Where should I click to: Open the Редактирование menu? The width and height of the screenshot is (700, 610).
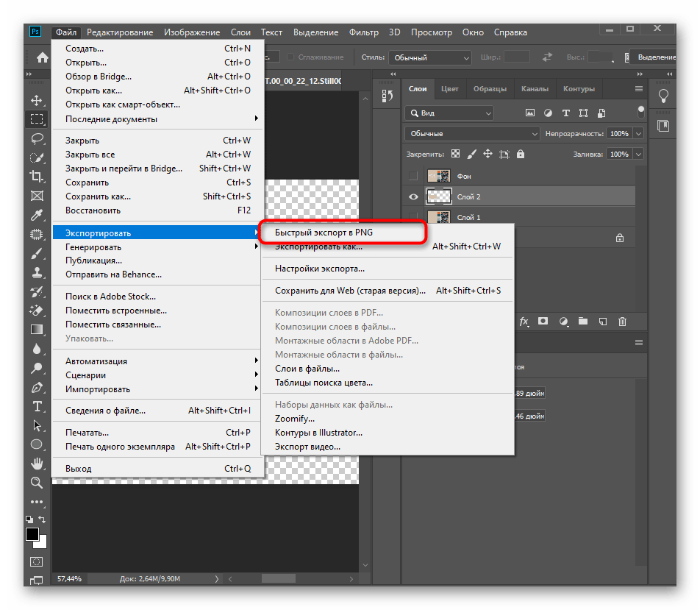[x=120, y=32]
